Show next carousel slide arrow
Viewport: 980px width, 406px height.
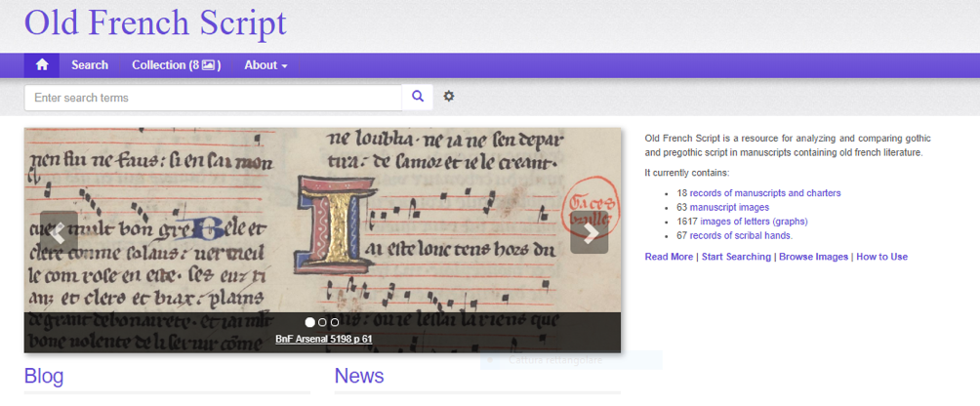pos(589,232)
